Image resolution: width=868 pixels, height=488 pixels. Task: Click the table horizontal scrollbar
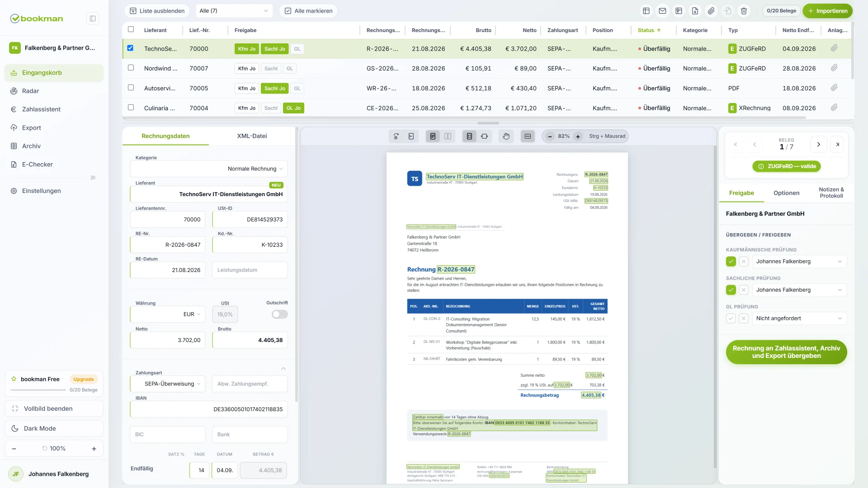pyautogui.click(x=464, y=118)
